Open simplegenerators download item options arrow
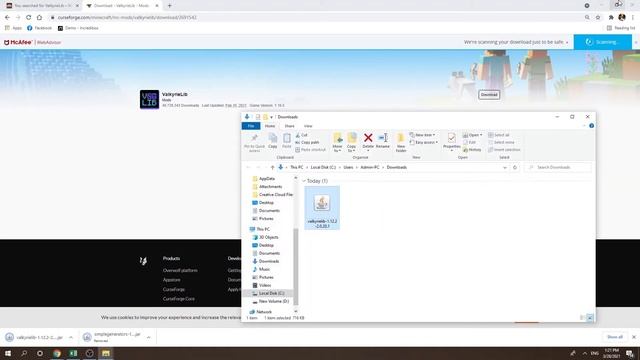640x360 pixels. pos(149,338)
